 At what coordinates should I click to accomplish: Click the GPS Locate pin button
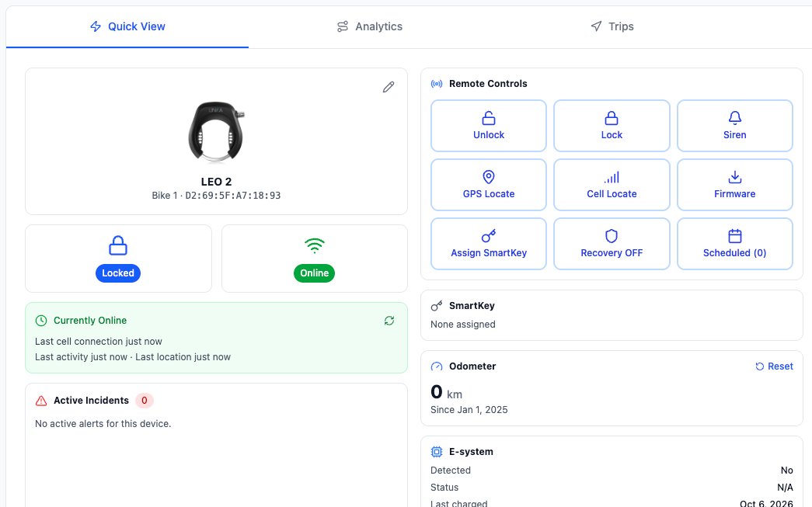pyautogui.click(x=488, y=185)
